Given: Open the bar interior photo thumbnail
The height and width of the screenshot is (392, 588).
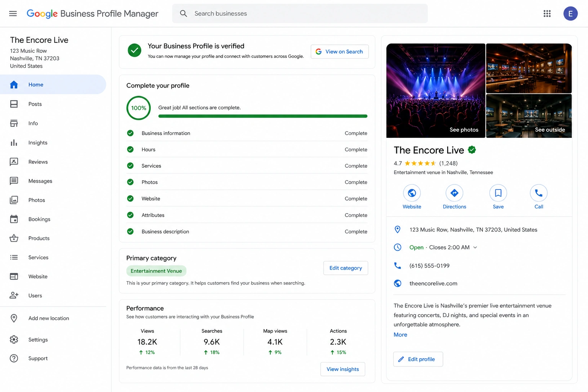Looking at the screenshot, I should click(x=529, y=68).
